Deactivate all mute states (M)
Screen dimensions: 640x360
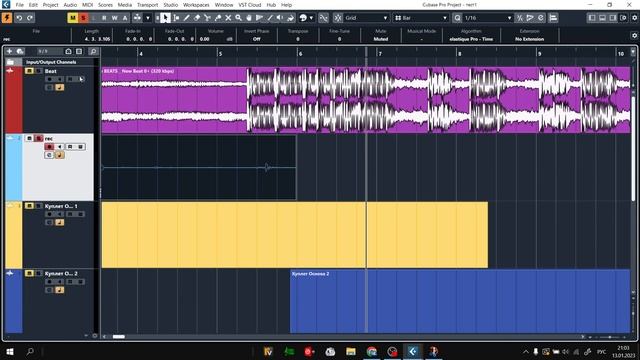click(73, 18)
